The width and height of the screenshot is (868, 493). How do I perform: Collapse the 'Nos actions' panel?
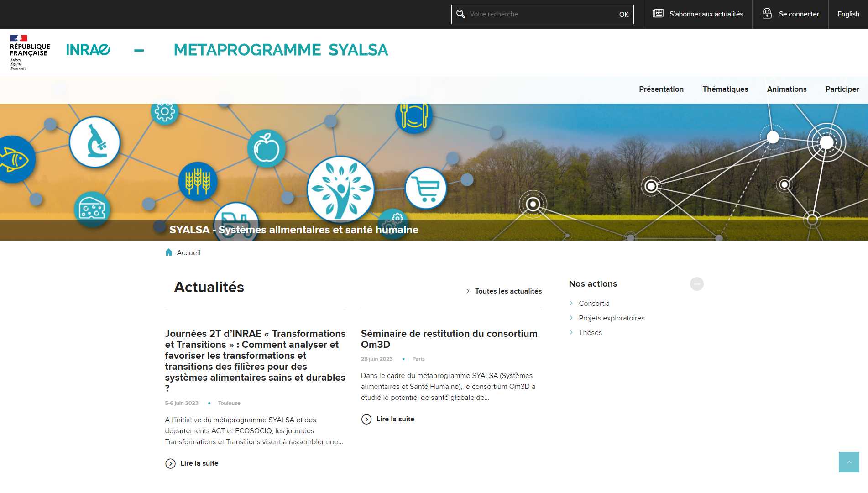(x=696, y=284)
